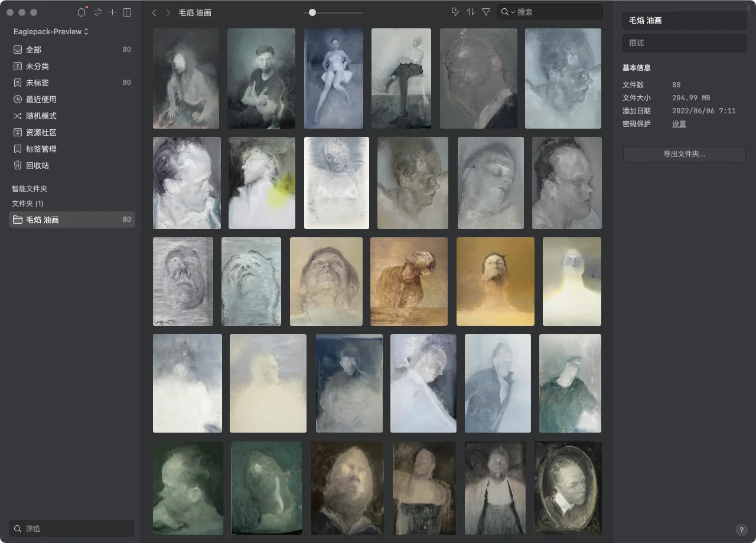Select 未分类 in the sidebar
Image resolution: width=756 pixels, height=543 pixels.
pyautogui.click(x=72, y=66)
